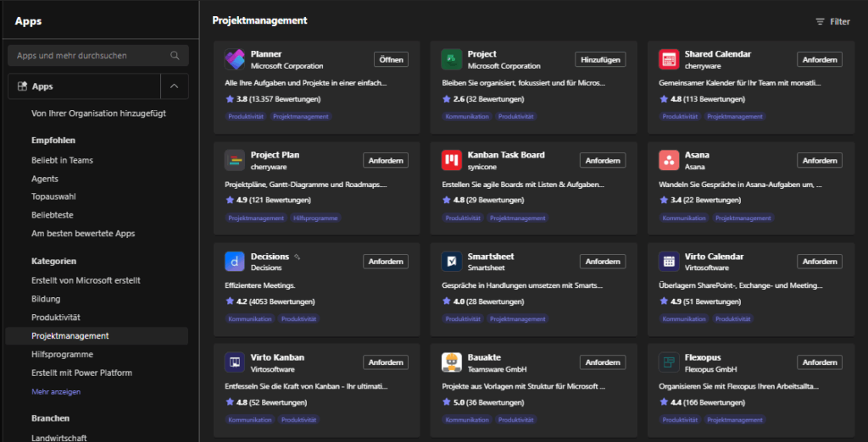Click the Projektmanagement page heading
The height and width of the screenshot is (442, 868).
[x=259, y=20]
